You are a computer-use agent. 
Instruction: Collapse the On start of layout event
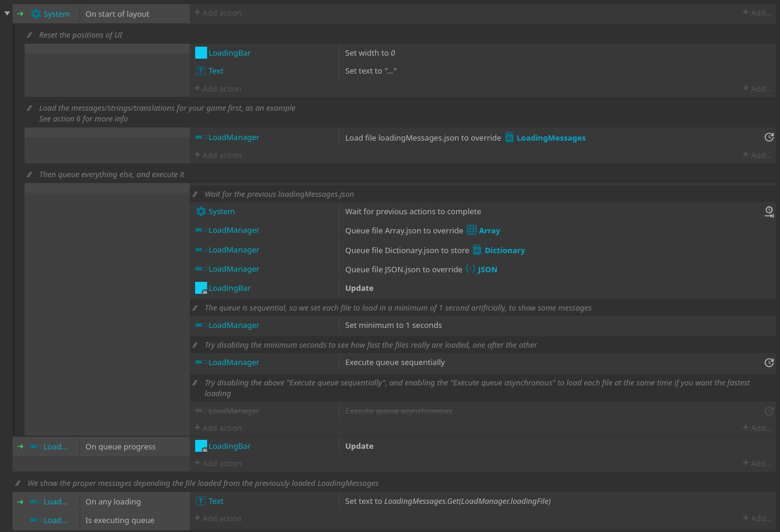point(7,13)
